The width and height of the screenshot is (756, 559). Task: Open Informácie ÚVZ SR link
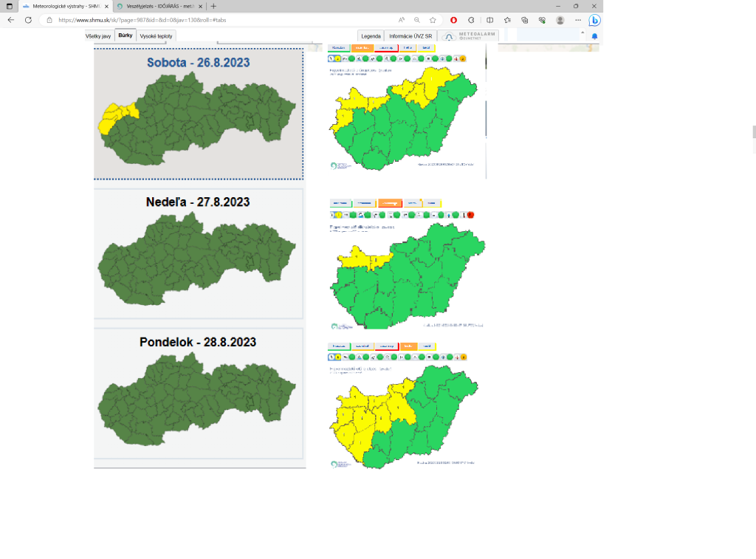pyautogui.click(x=410, y=35)
